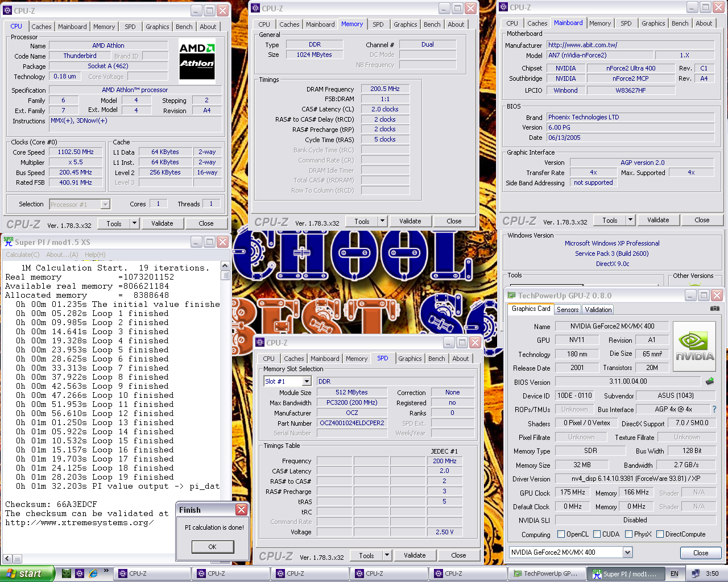
Task: Click Tools button in the CPU-Z Mainboard window
Action: [x=610, y=220]
